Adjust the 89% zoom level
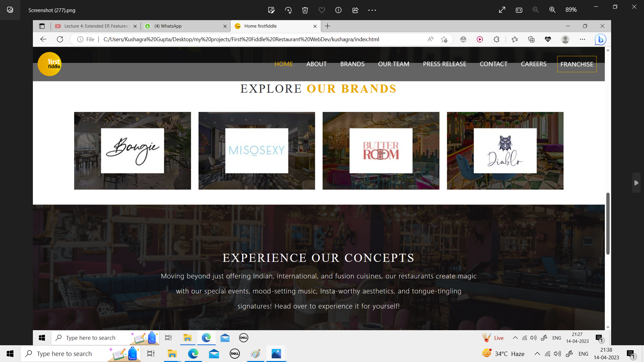This screenshot has height=362, width=644. coord(571,10)
